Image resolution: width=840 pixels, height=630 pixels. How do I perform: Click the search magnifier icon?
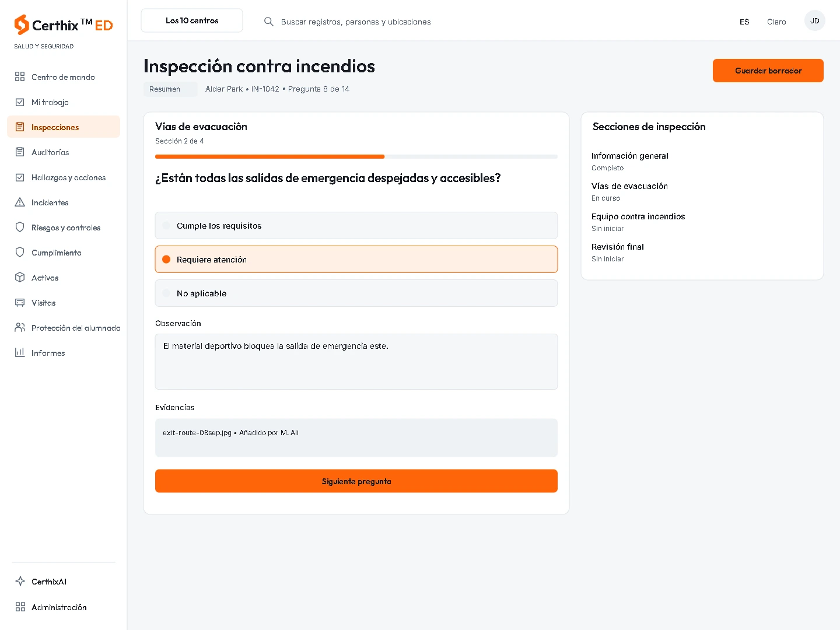pos(269,22)
